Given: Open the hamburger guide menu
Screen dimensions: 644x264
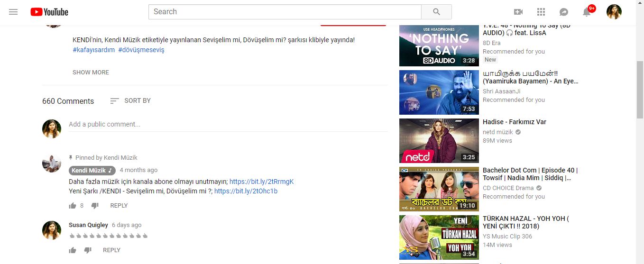Looking at the screenshot, I should pyautogui.click(x=13, y=12).
